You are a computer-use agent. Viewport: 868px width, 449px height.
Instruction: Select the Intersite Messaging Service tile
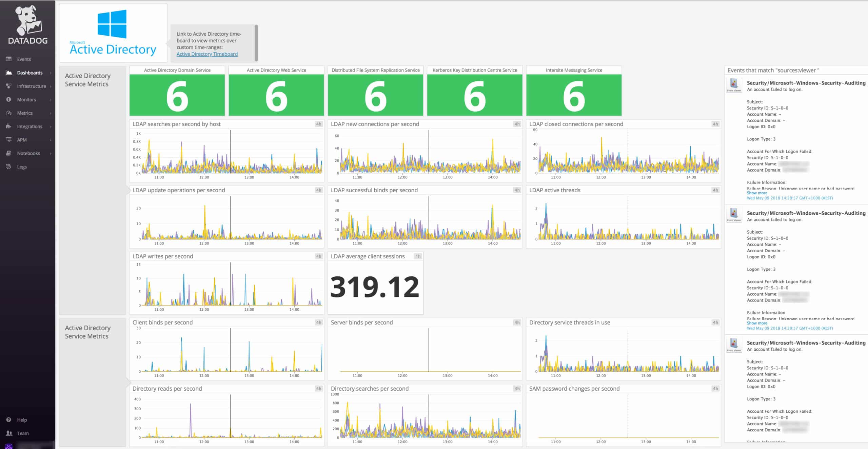click(574, 91)
